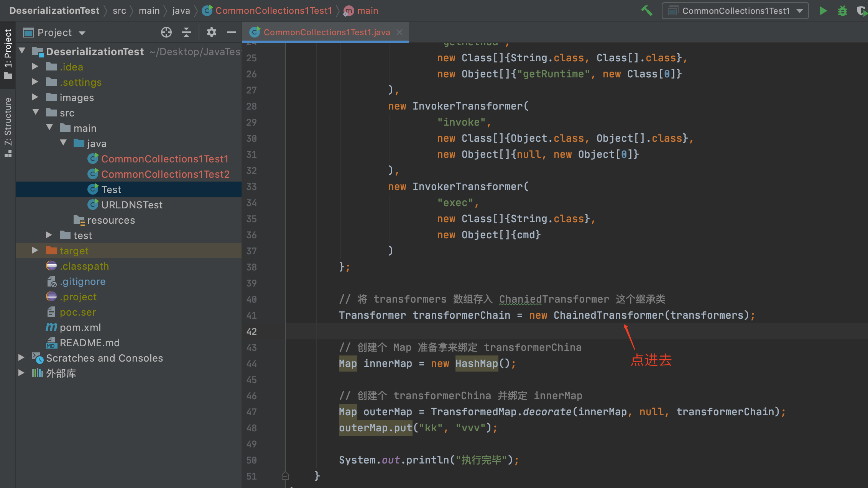Hide the Project panel with minus icon
This screenshot has height=488, width=868.
click(x=231, y=33)
